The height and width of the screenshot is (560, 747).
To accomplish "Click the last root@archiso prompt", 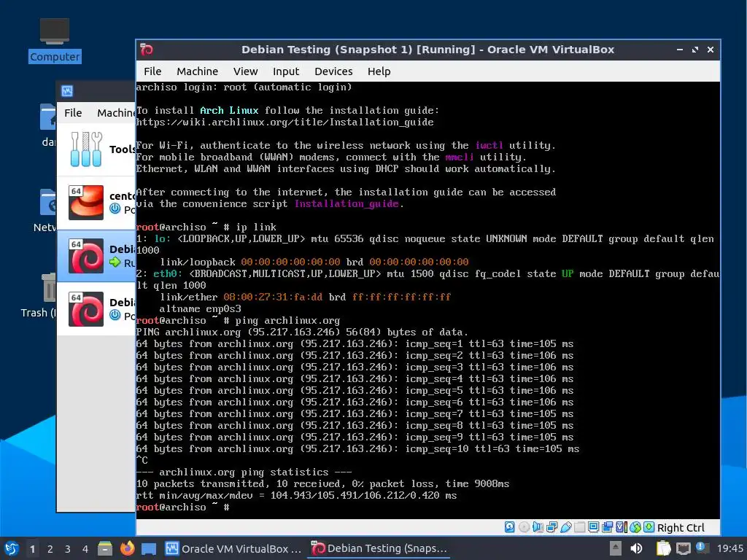I will 183,507.
